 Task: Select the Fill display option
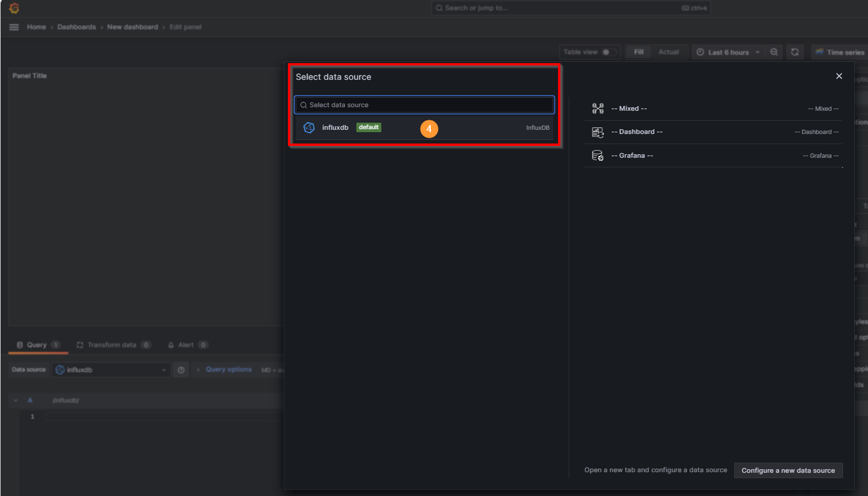(x=639, y=52)
